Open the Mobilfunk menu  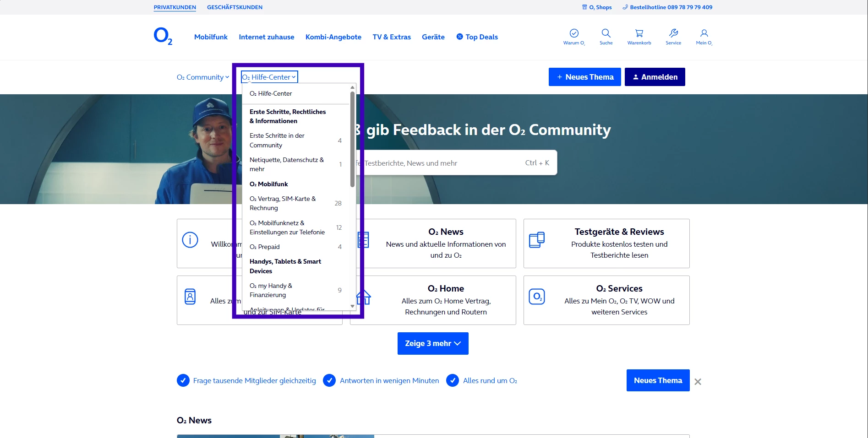point(211,37)
